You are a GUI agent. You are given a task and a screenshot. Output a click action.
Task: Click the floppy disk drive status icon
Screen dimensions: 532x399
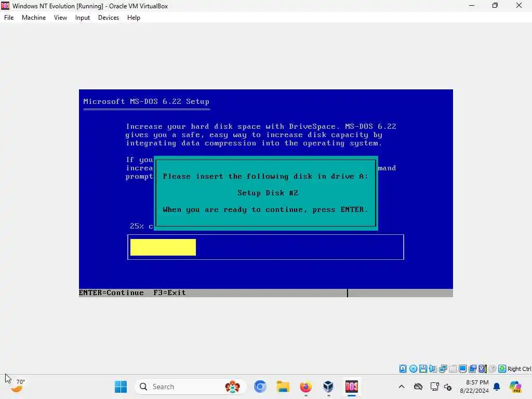tap(423, 369)
